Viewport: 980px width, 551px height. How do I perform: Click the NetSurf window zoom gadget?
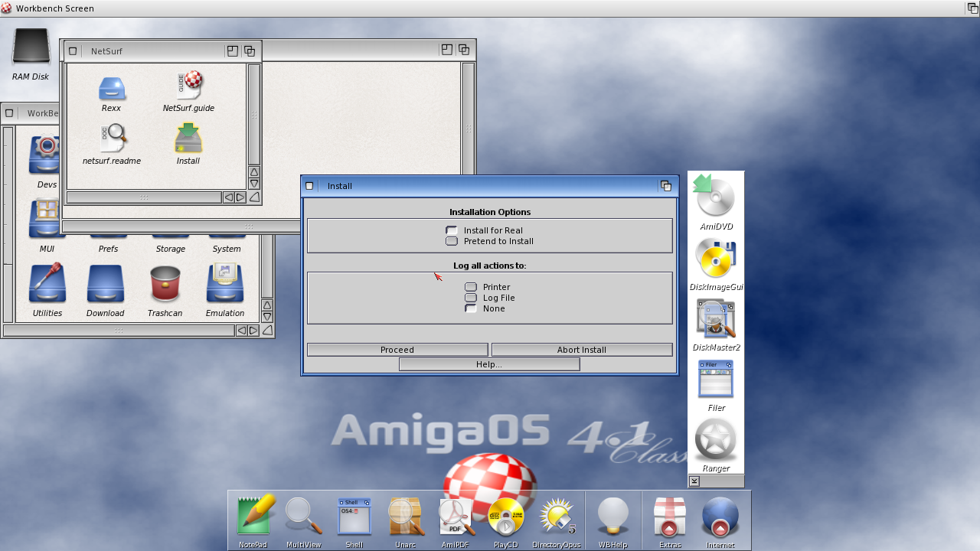[233, 51]
